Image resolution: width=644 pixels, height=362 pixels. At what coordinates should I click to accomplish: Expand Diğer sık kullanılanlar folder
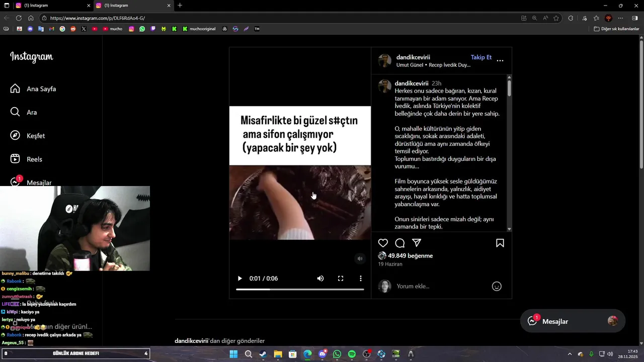pos(616,29)
